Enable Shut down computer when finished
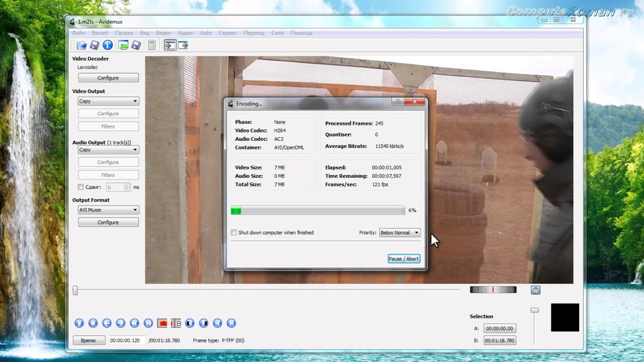This screenshot has height=362, width=644. 233,232
